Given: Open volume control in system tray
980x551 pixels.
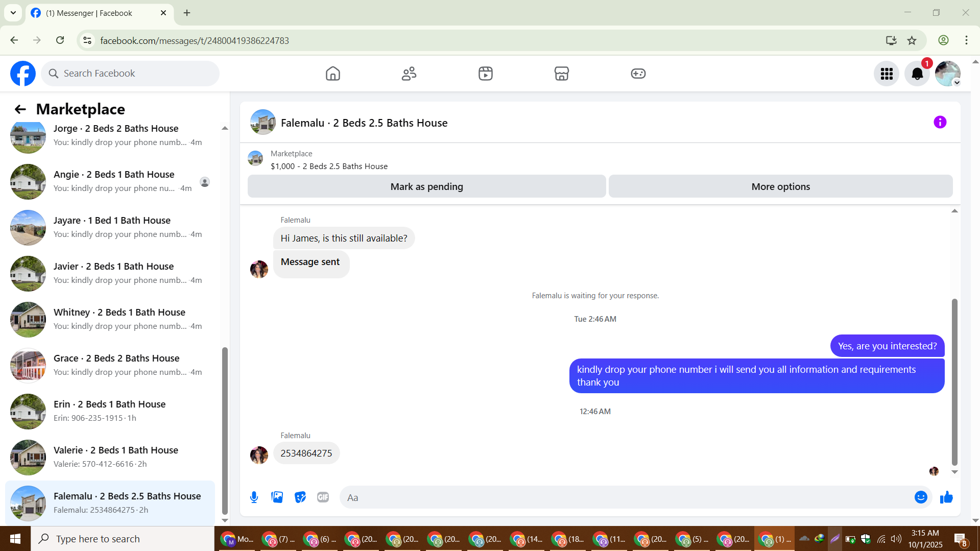Looking at the screenshot, I should click(896, 539).
